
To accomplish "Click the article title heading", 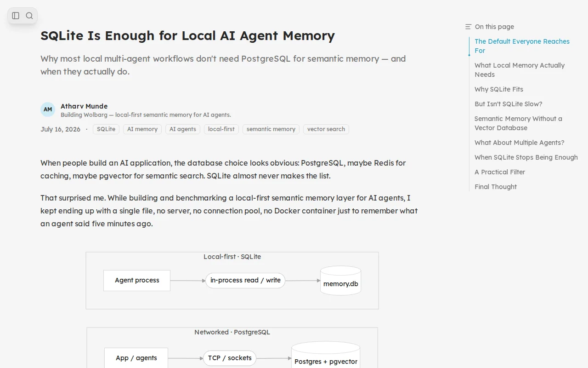I will (187, 35).
